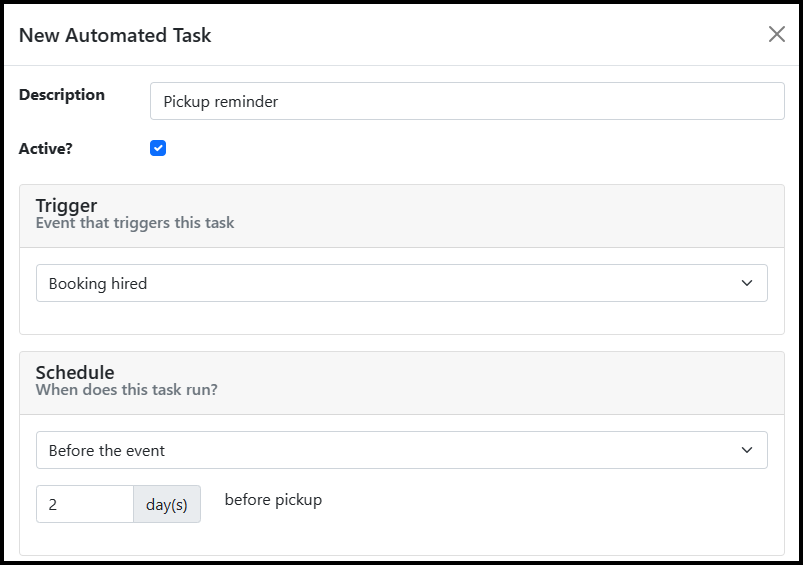Close the New Automated Task dialog
The width and height of the screenshot is (803, 565).
click(x=776, y=34)
